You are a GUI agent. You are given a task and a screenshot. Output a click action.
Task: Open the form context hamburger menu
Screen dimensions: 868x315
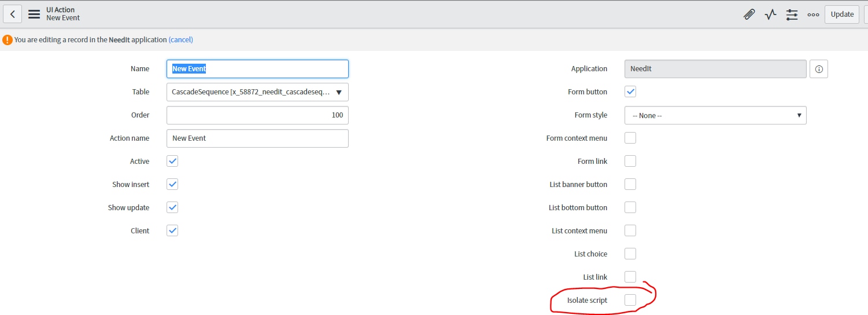(34, 14)
